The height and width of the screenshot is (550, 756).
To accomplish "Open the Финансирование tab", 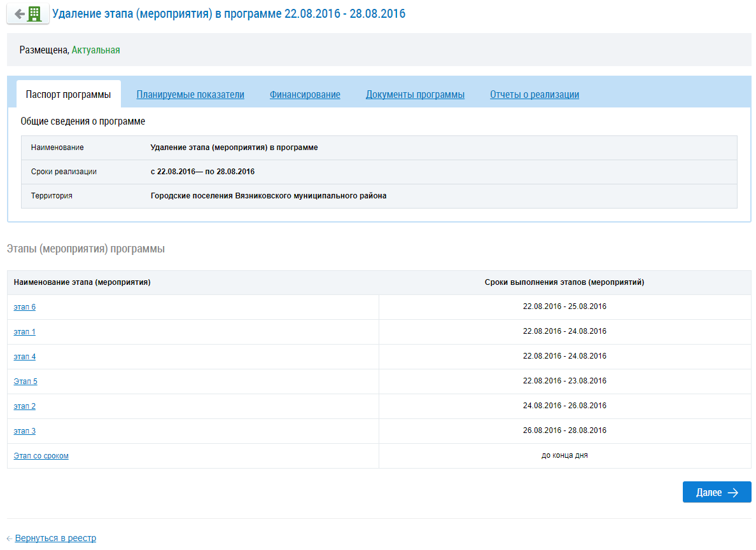I will (x=305, y=95).
